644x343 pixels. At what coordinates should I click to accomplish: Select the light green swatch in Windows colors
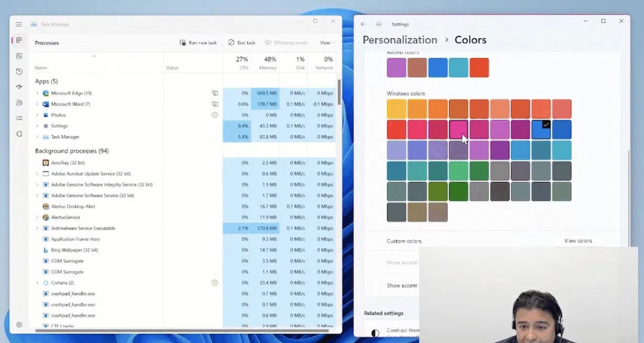click(458, 171)
